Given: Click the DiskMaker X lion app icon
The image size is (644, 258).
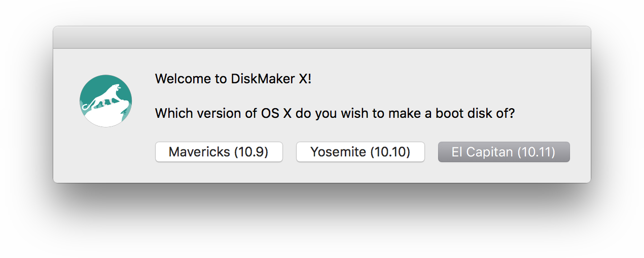Looking at the screenshot, I should pyautogui.click(x=106, y=101).
